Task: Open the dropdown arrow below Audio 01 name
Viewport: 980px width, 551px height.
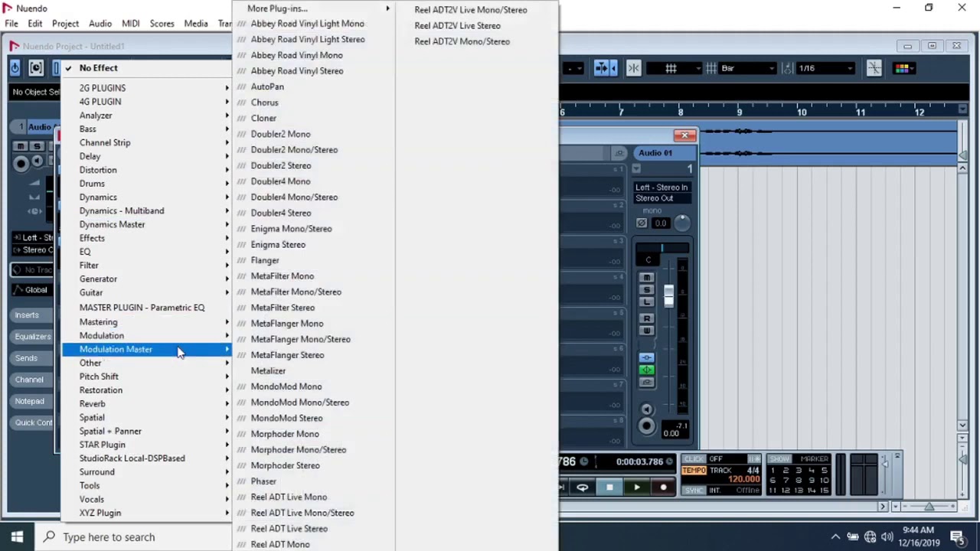Action: pyautogui.click(x=637, y=169)
